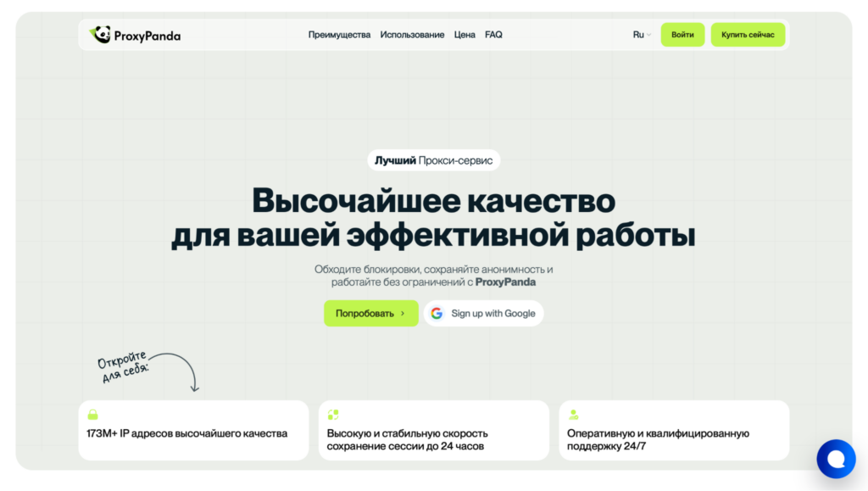Click the support person icon
Image resolution: width=868 pixels, height=491 pixels.
(574, 415)
